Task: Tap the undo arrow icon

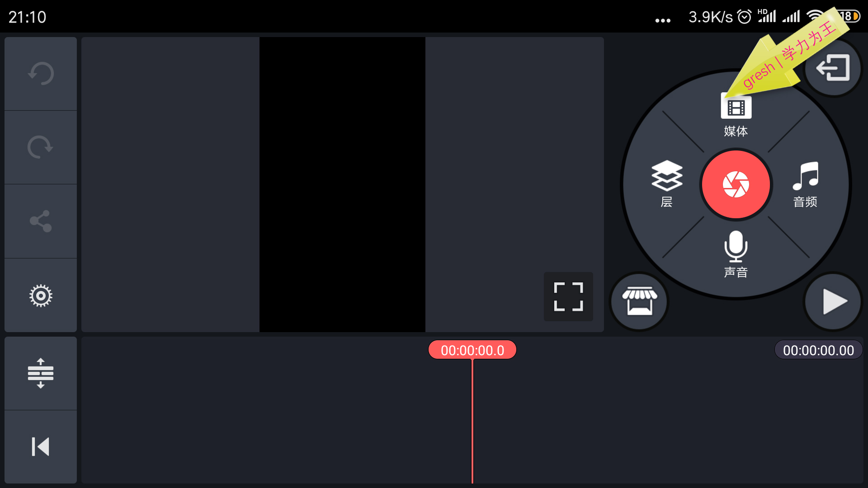Action: [41, 74]
